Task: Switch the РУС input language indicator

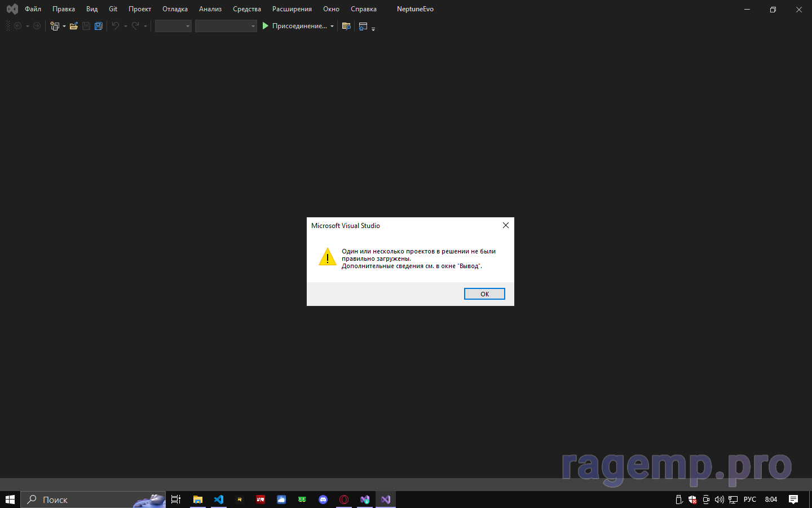Action: (750, 500)
